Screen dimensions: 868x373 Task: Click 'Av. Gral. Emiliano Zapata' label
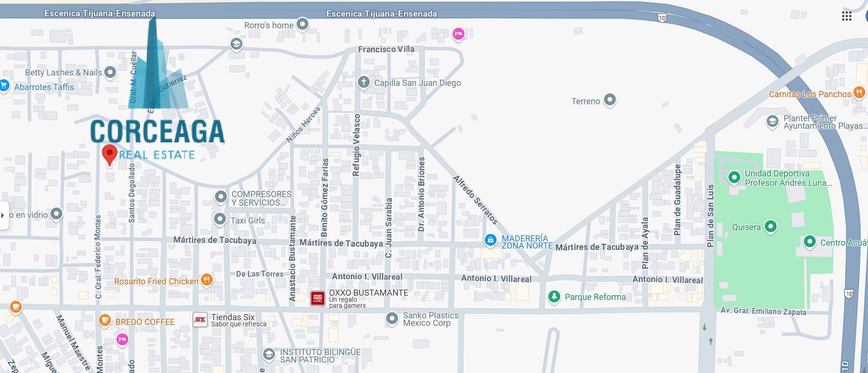(763, 311)
